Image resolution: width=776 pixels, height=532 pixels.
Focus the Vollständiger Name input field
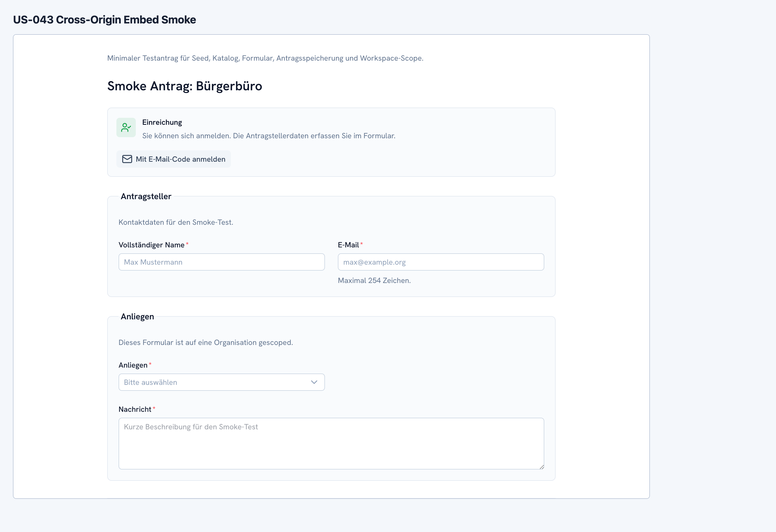(222, 262)
